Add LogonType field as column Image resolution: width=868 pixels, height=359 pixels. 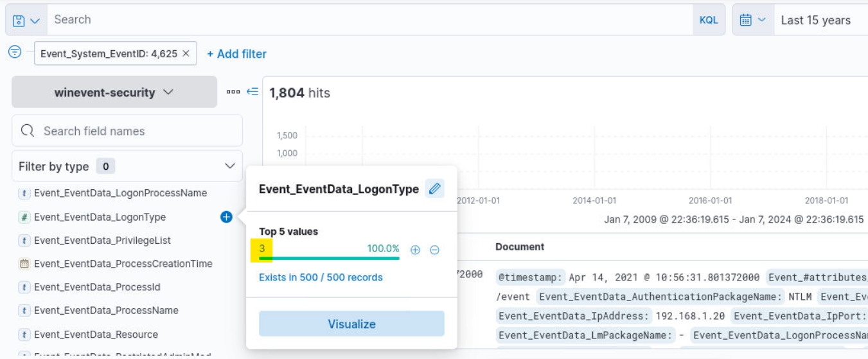point(226,217)
